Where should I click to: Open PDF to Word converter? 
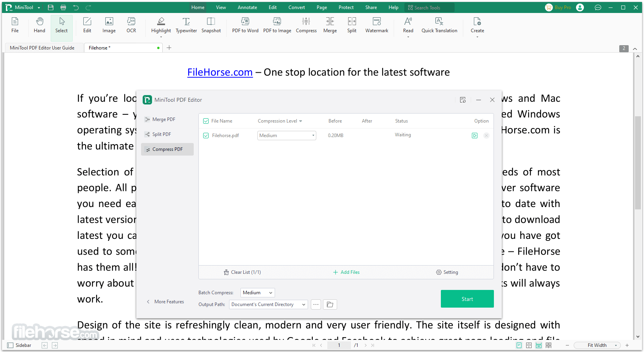[x=245, y=25]
